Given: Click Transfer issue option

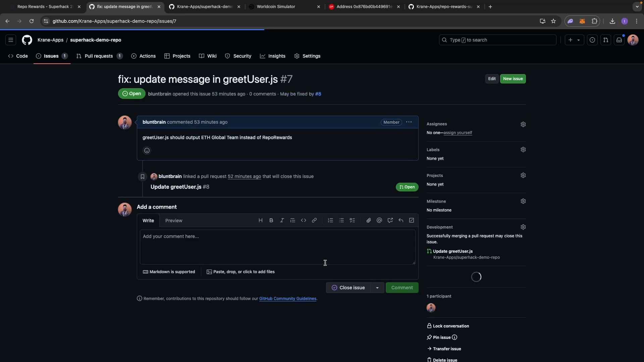Looking at the screenshot, I should pos(444,349).
